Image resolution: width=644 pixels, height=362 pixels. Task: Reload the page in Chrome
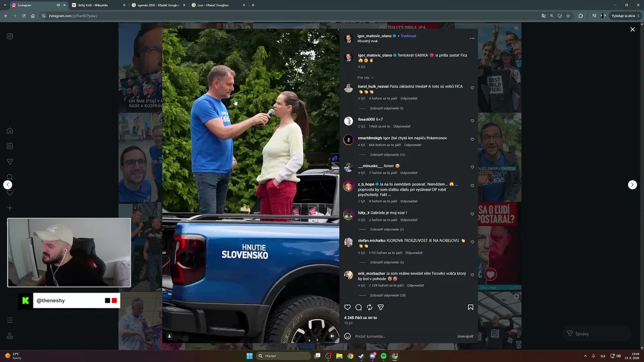pyautogui.click(x=24, y=16)
